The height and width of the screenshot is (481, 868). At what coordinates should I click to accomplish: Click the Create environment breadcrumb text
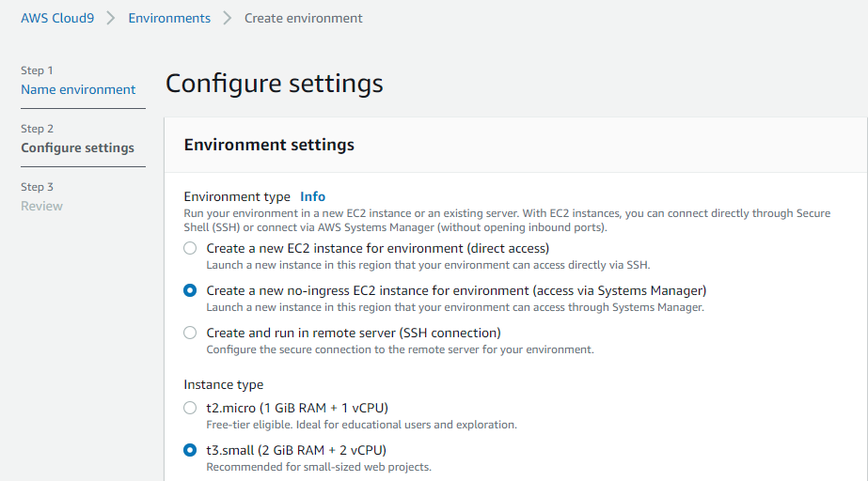tap(304, 18)
